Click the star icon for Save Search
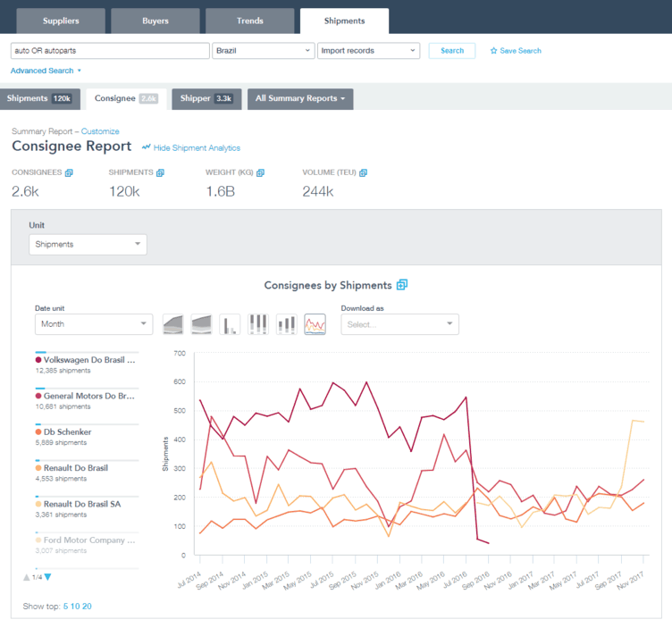 coord(494,51)
